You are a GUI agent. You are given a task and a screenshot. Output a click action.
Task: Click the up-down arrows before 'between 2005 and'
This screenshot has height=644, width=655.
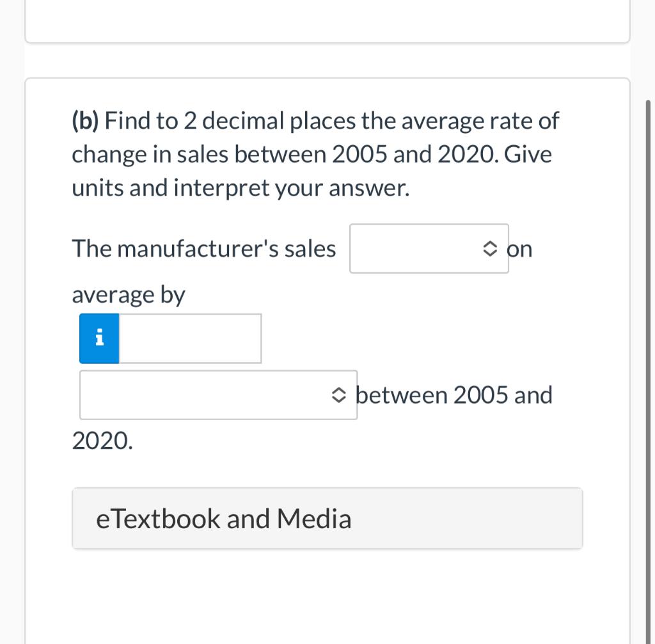click(x=340, y=395)
